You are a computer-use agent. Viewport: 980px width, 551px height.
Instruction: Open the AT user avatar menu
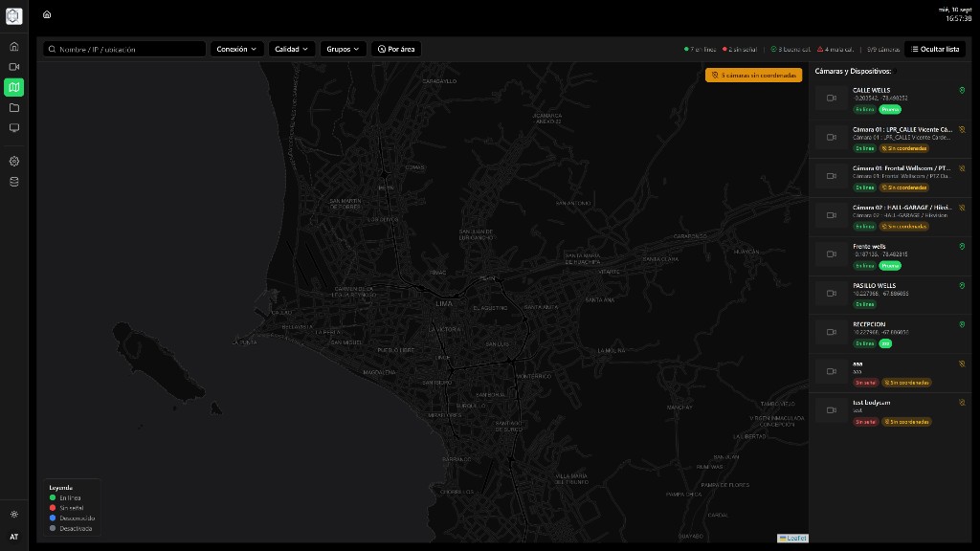pyautogui.click(x=13, y=537)
